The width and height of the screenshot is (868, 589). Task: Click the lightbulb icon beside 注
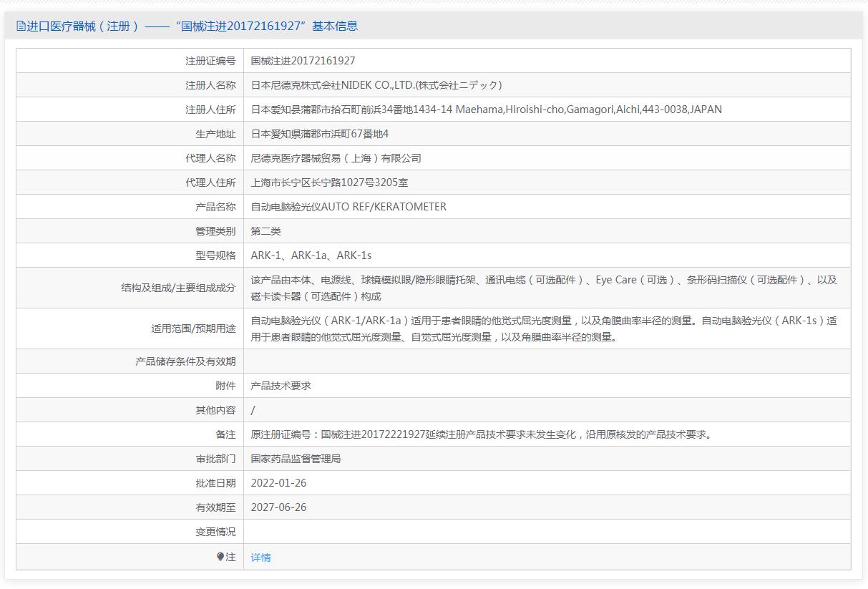[220, 557]
